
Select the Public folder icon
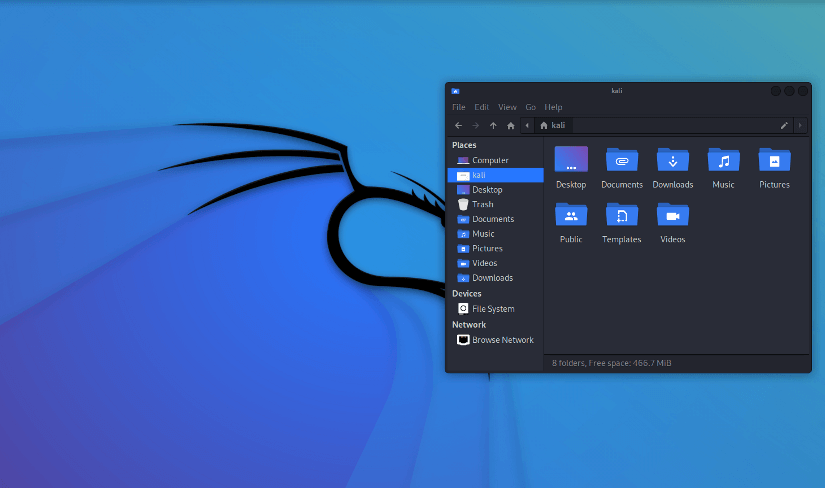point(571,215)
